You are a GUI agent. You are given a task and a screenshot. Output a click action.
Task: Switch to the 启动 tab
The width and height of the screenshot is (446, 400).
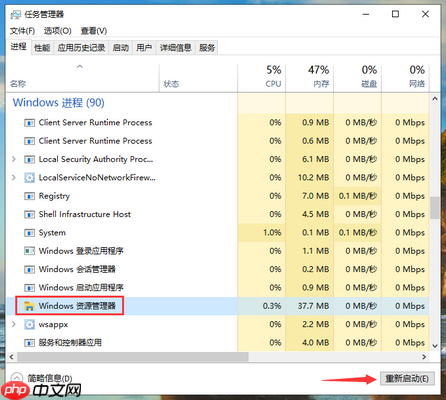120,48
